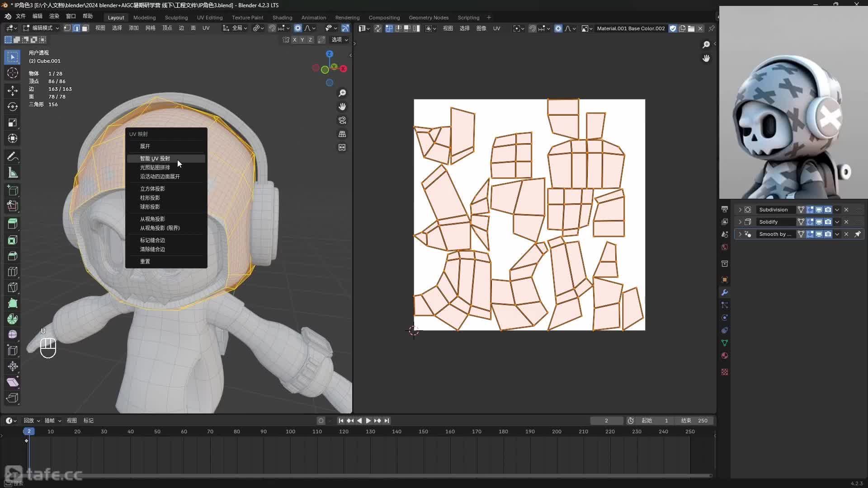Switch perspective/orthographic grid icon
868x488 pixels.
(x=342, y=134)
